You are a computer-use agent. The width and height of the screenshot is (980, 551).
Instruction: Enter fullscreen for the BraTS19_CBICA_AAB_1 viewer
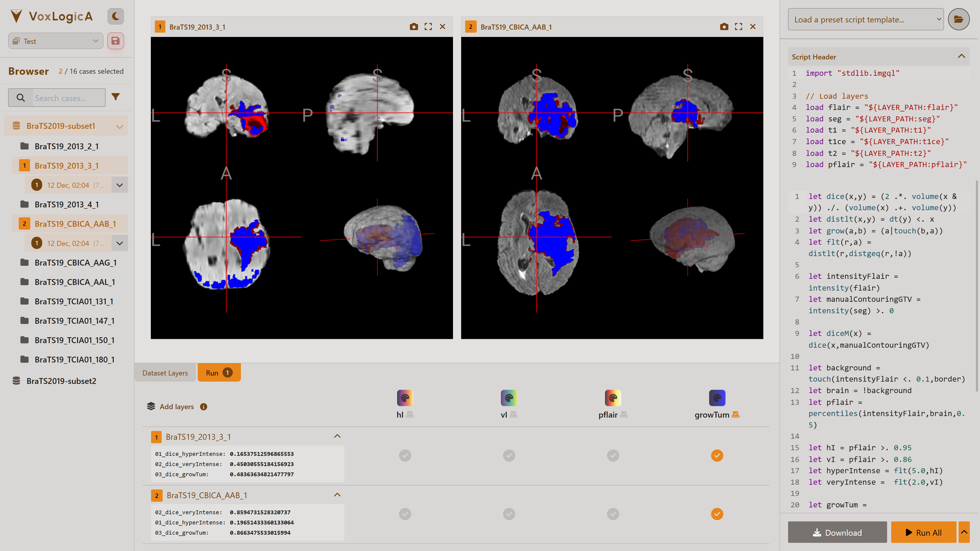coord(738,27)
